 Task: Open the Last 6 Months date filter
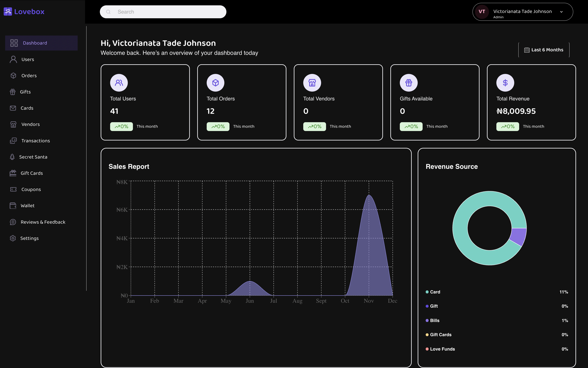point(543,50)
